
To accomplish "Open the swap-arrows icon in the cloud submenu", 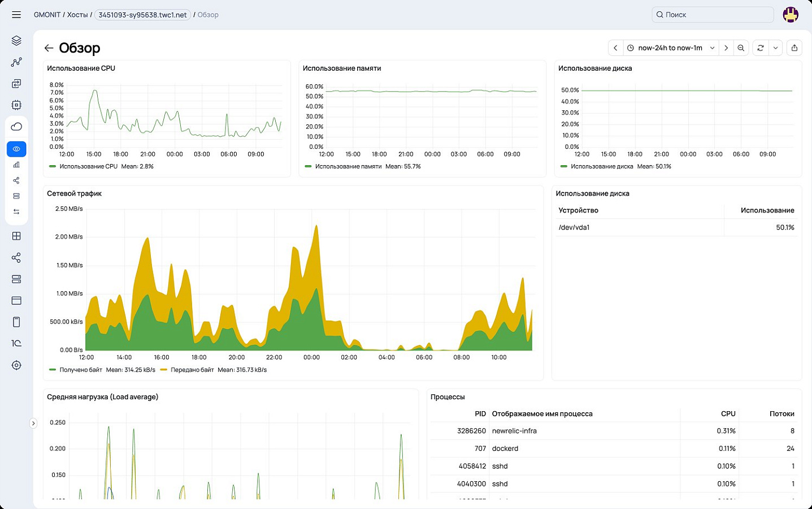I will coord(16,212).
